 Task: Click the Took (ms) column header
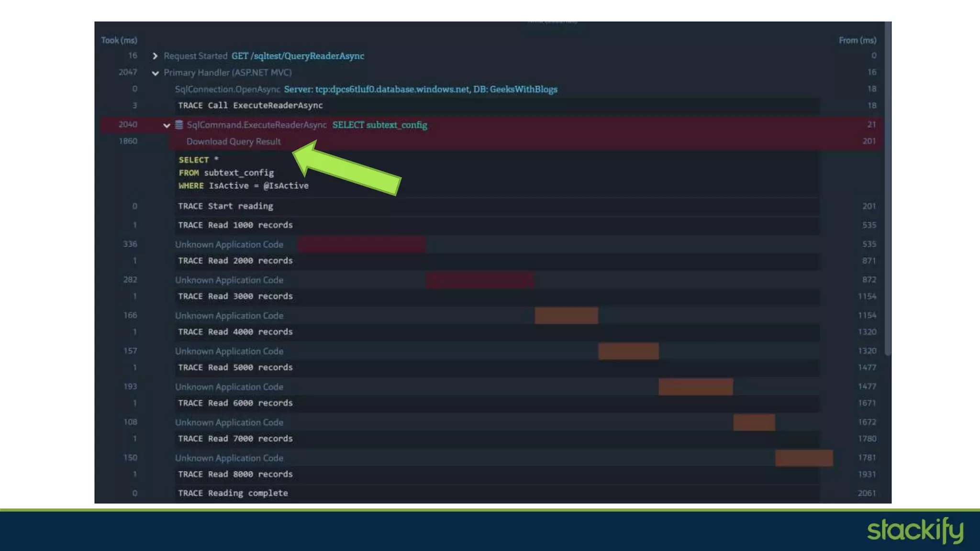[119, 40]
